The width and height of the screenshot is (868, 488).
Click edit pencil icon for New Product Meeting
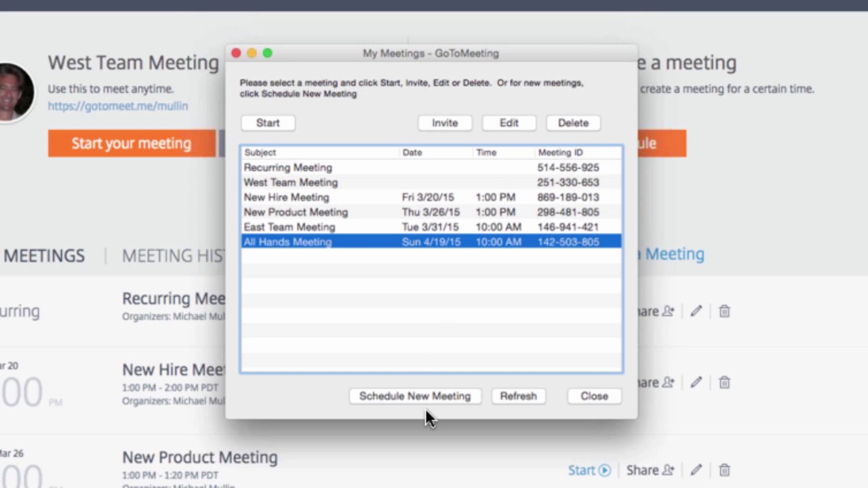point(696,470)
